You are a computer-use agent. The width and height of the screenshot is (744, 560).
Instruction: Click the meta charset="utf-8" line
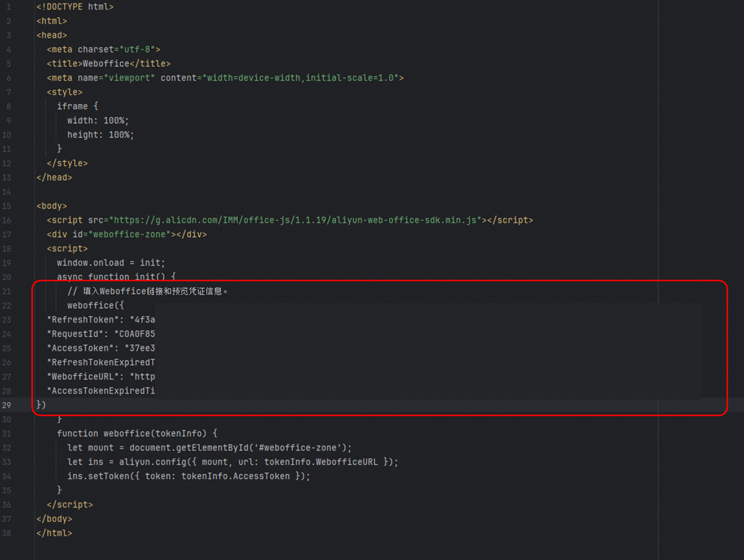(x=104, y=49)
